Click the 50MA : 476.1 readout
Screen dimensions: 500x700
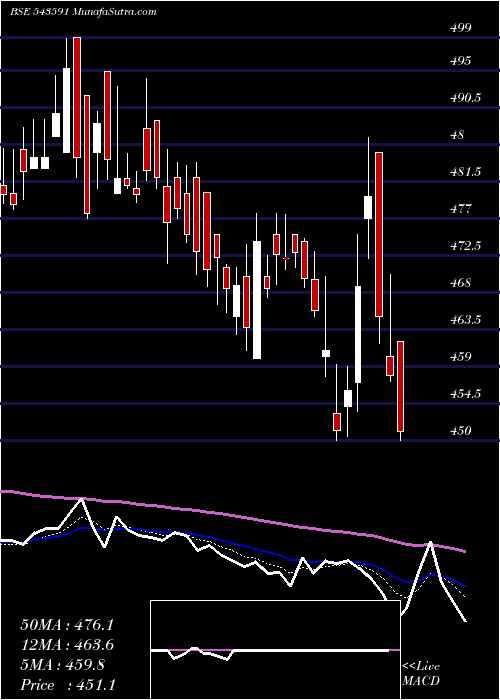67,625
